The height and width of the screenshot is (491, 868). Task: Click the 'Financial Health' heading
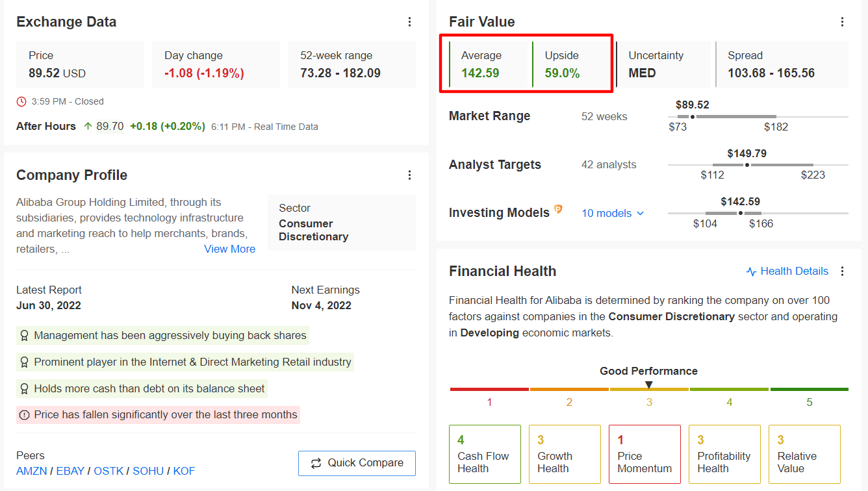click(x=503, y=271)
